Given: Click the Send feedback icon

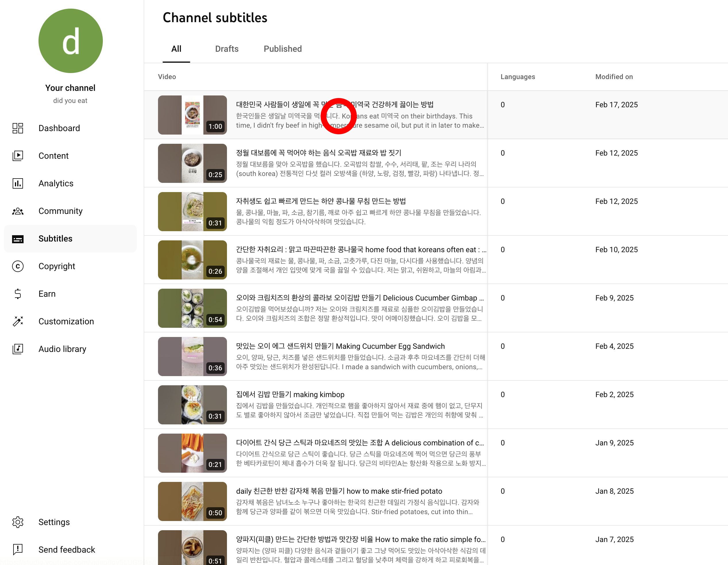Looking at the screenshot, I should click(x=18, y=549).
